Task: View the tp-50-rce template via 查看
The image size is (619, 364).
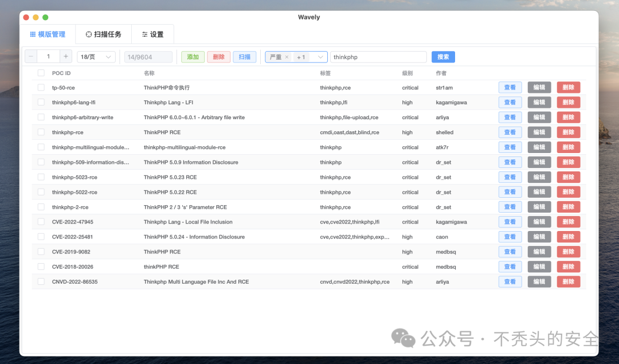Action: [510, 87]
